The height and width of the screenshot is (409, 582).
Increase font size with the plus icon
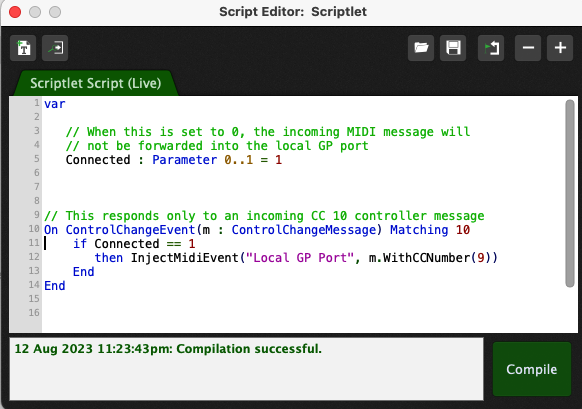tap(560, 48)
